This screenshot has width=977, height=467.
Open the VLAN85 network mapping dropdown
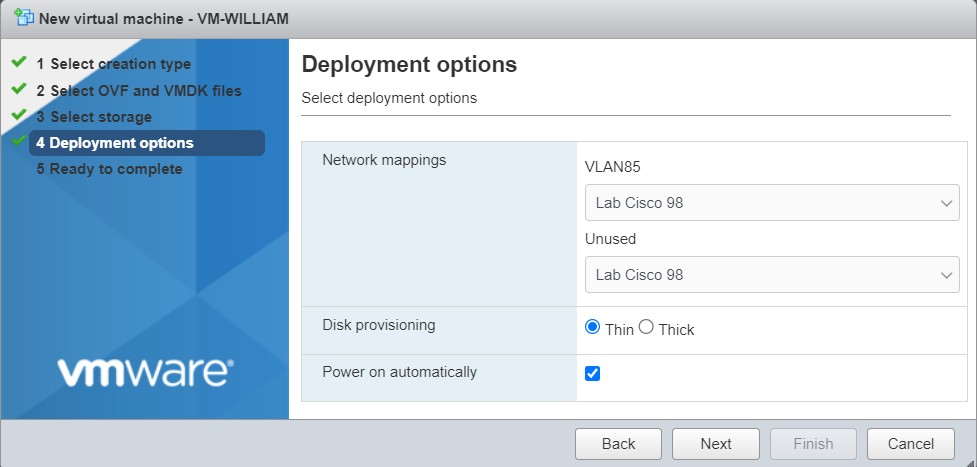click(x=771, y=203)
